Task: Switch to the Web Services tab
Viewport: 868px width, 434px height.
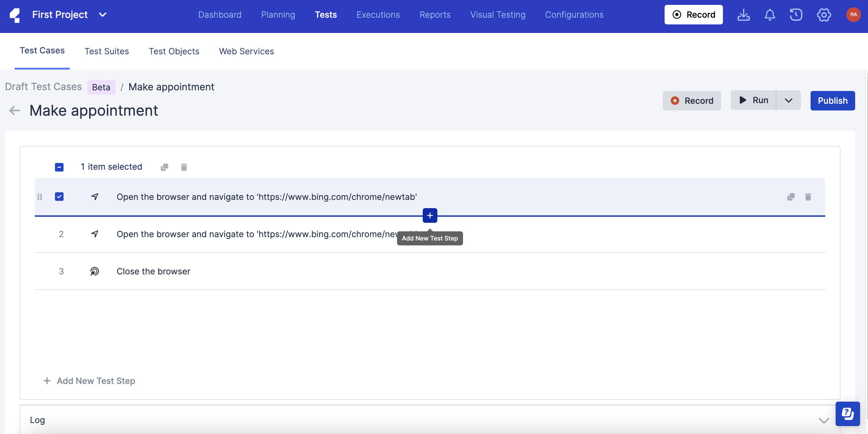Action: pos(246,51)
